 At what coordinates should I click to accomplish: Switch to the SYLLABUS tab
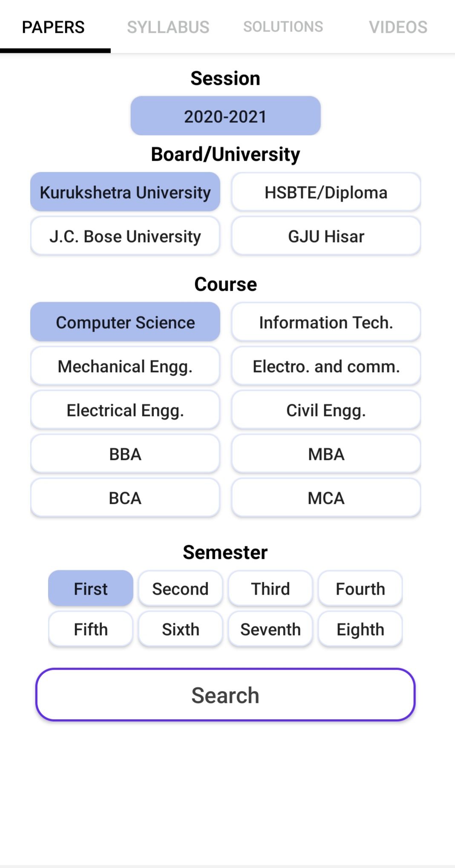click(168, 27)
